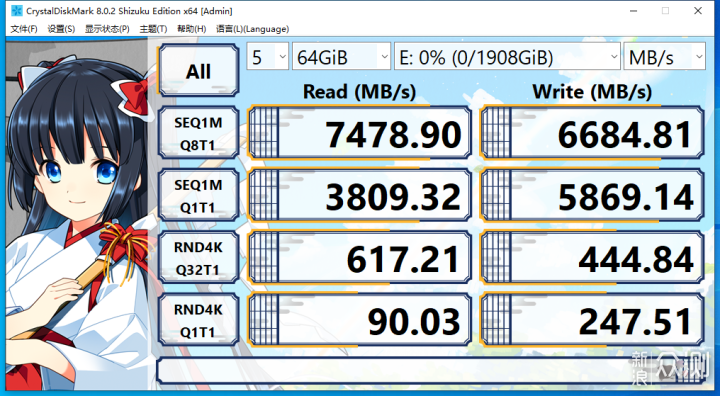
Task: Click the 6684.81 sequential write result
Action: [592, 133]
